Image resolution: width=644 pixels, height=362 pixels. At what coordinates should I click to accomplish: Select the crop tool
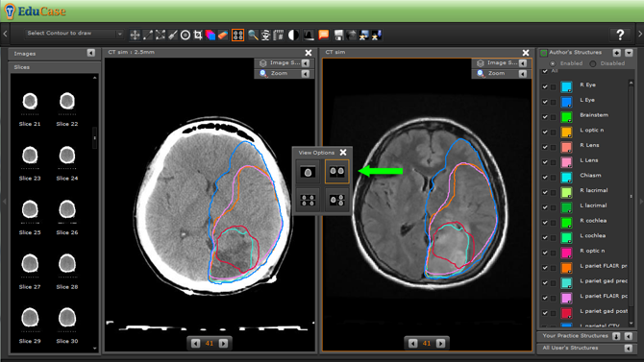(198, 36)
